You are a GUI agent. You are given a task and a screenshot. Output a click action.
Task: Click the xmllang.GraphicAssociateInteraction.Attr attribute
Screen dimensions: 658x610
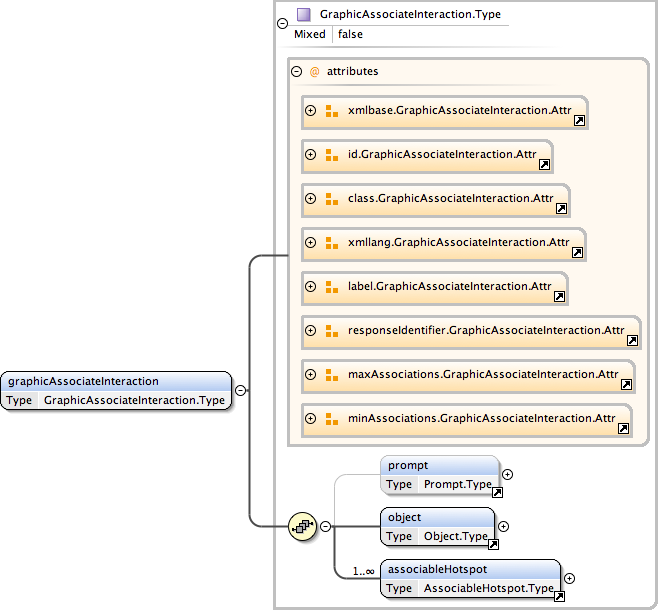tap(458, 243)
